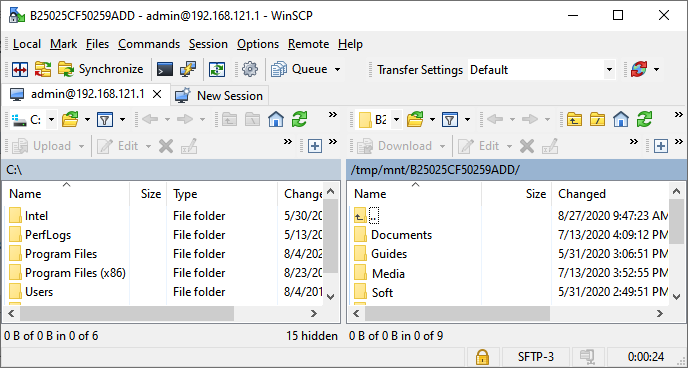Open the terminal console icon
The width and height of the screenshot is (688, 368).
point(165,69)
